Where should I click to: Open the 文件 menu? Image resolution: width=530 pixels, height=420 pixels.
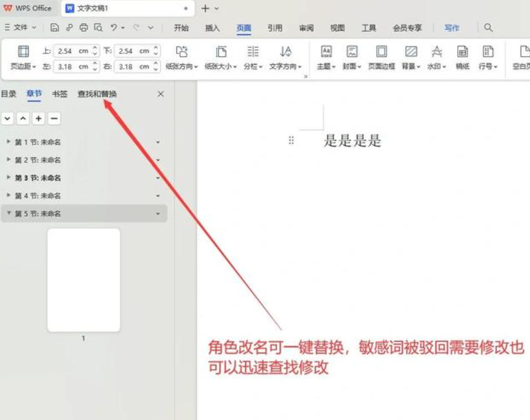(x=21, y=28)
